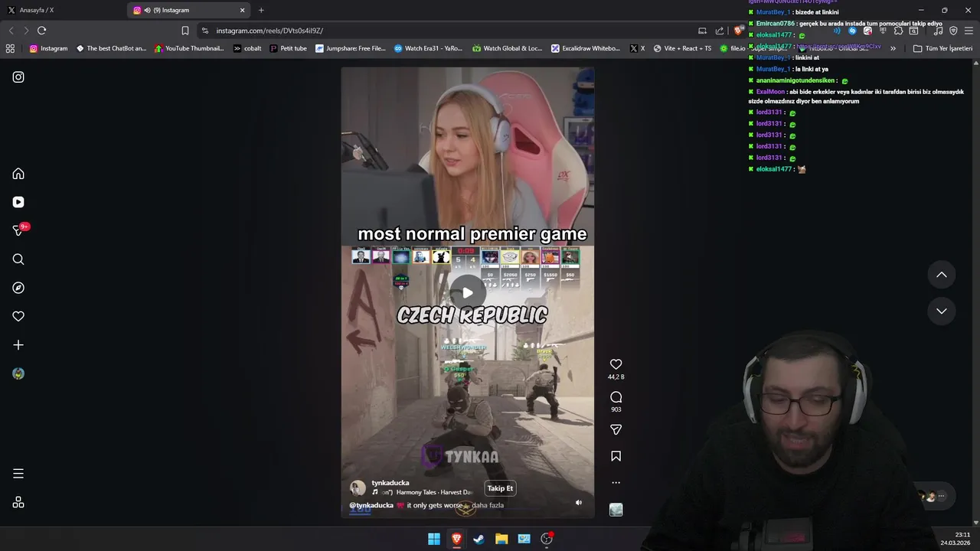The image size is (980, 551).
Task: Open File Explorer from taskbar
Action: tap(501, 539)
